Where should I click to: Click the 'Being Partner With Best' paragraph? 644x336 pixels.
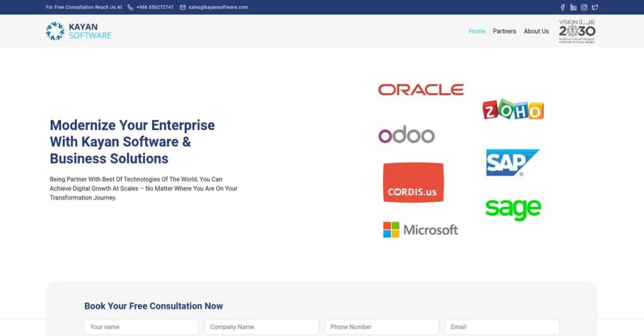tap(144, 189)
